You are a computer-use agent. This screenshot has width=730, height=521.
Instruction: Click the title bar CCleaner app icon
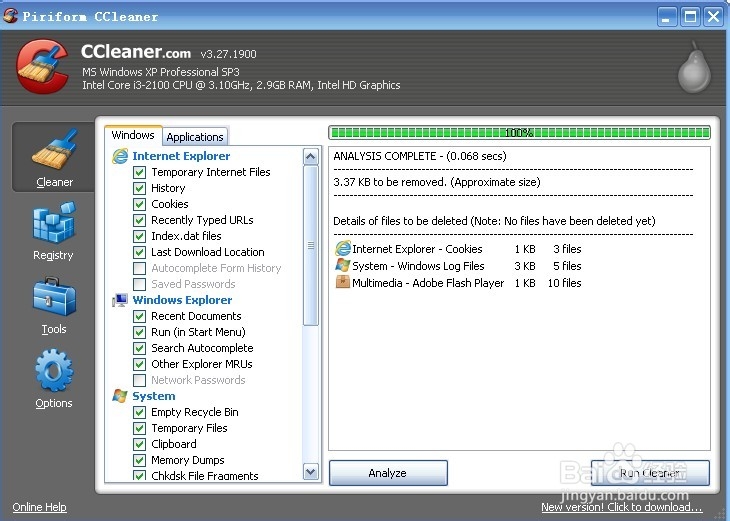(x=10, y=16)
